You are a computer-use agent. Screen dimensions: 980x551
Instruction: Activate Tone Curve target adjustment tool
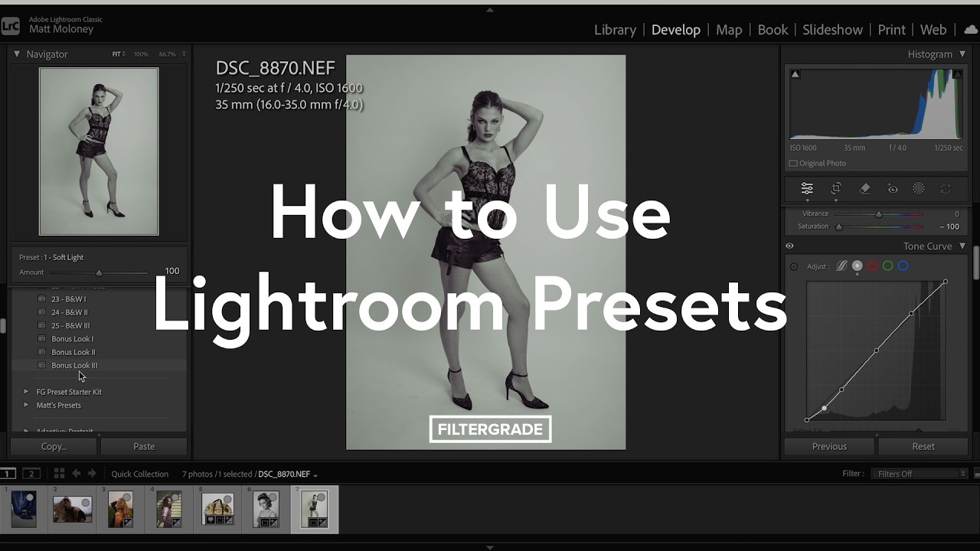pos(794,266)
